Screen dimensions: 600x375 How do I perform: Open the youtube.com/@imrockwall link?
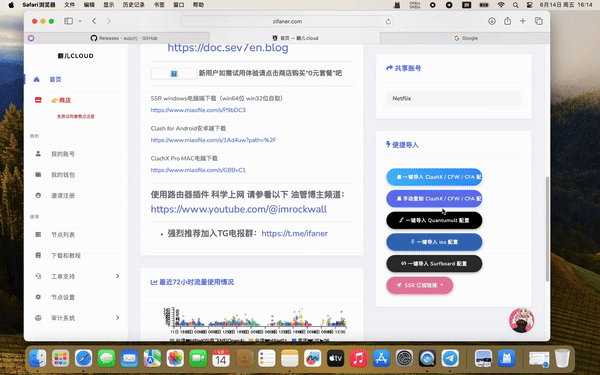[239, 209]
